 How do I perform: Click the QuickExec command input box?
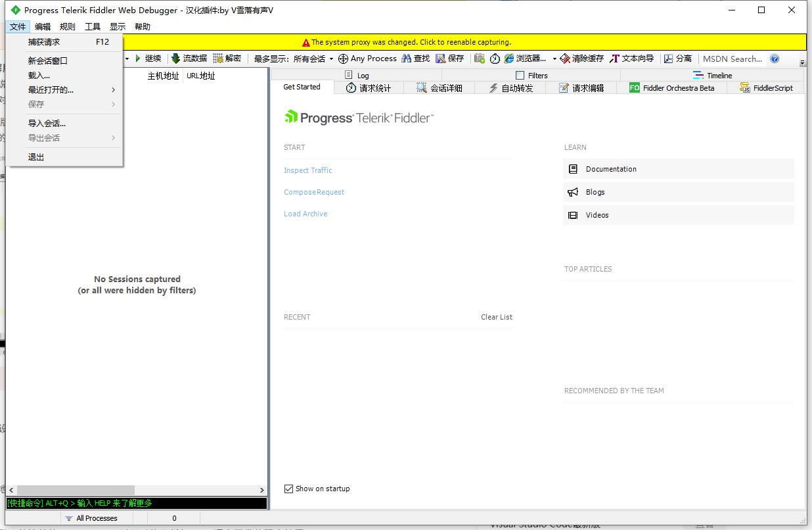(x=137, y=503)
